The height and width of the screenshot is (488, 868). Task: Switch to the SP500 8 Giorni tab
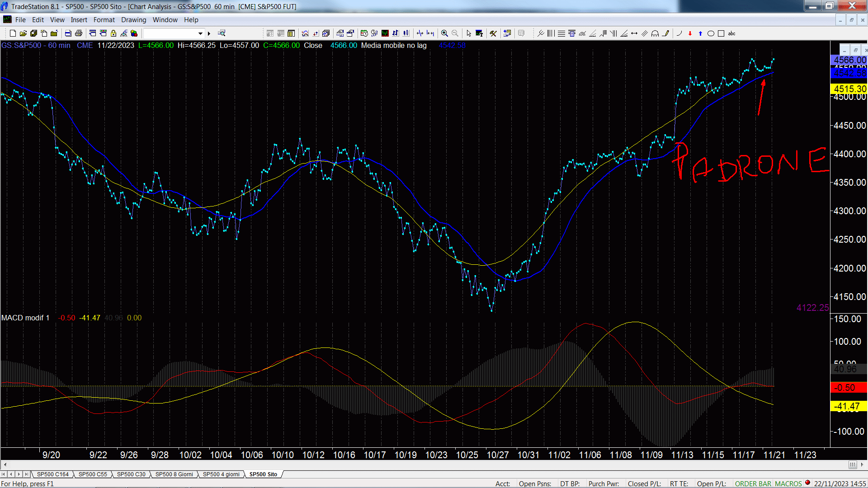[174, 474]
